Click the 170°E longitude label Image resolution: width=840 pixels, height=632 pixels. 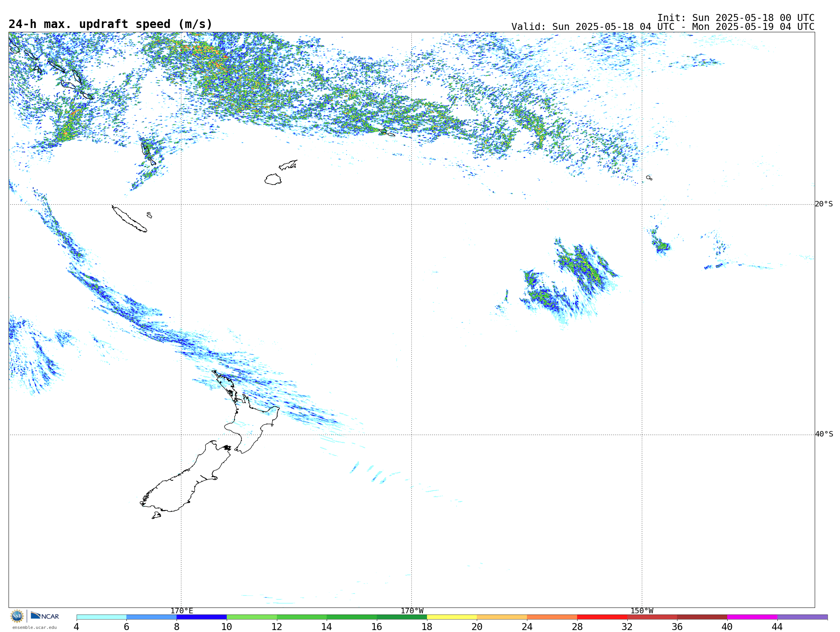182,611
